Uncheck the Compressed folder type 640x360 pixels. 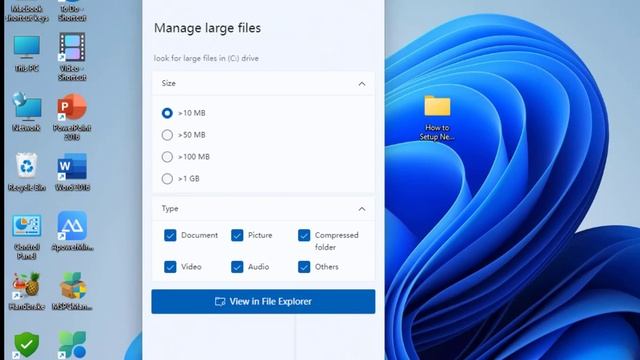tap(304, 236)
